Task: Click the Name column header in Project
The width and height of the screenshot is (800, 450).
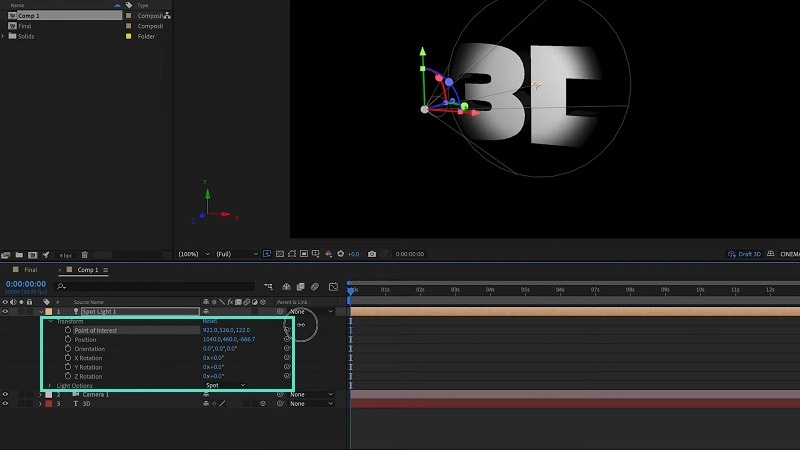Action: (17, 5)
